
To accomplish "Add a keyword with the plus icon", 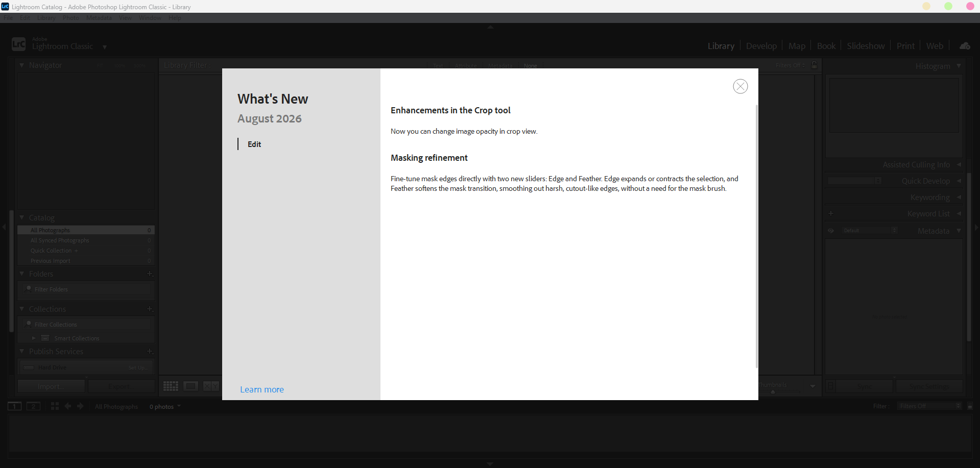I will [x=831, y=213].
